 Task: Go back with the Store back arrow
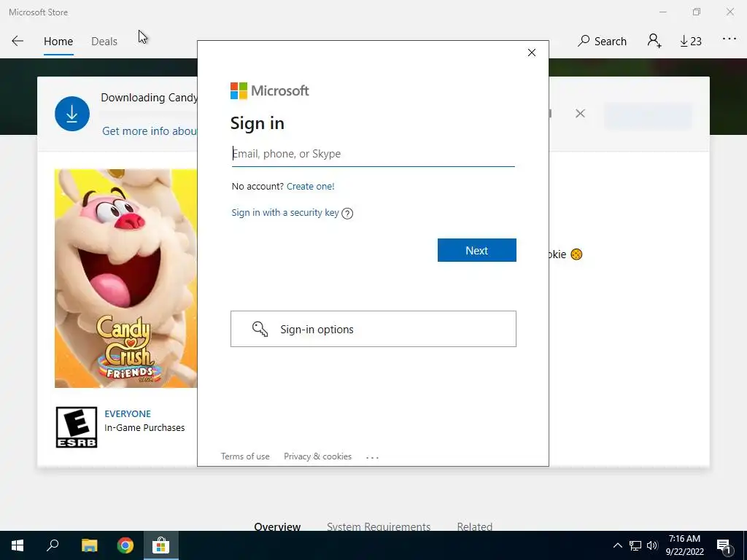pos(18,41)
